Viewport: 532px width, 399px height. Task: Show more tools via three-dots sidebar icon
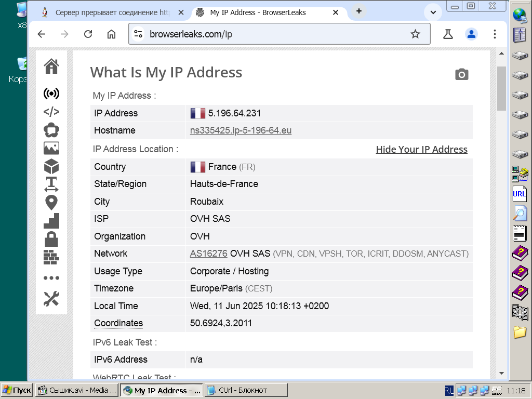[x=51, y=278]
